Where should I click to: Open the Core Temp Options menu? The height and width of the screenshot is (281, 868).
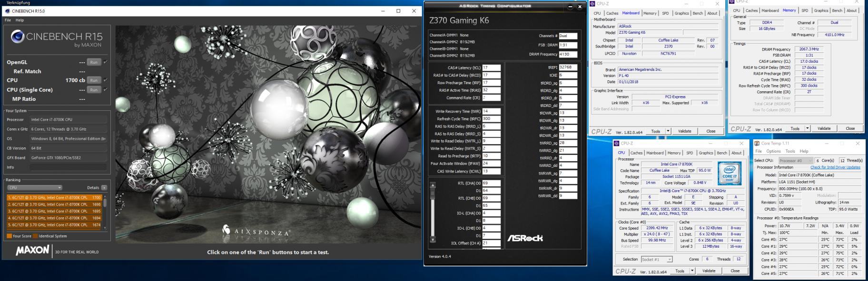tap(773, 151)
